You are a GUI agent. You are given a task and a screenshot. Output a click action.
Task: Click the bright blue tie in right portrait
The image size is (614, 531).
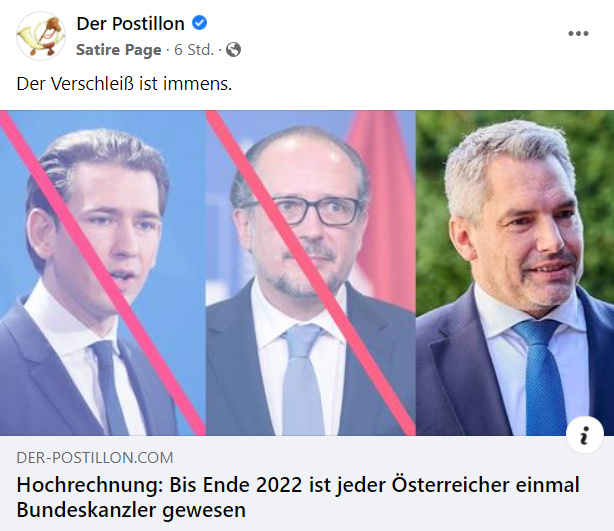point(542,378)
